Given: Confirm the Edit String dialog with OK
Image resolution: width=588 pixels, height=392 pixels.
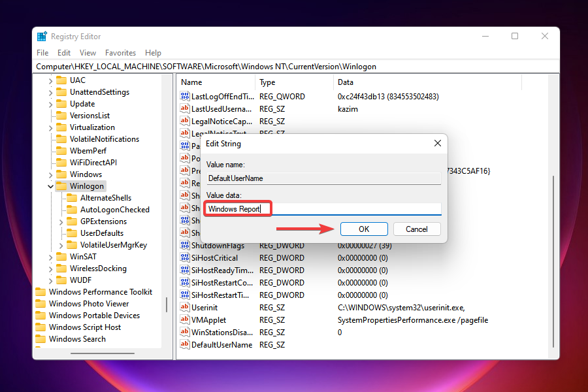Looking at the screenshot, I should 364,229.
